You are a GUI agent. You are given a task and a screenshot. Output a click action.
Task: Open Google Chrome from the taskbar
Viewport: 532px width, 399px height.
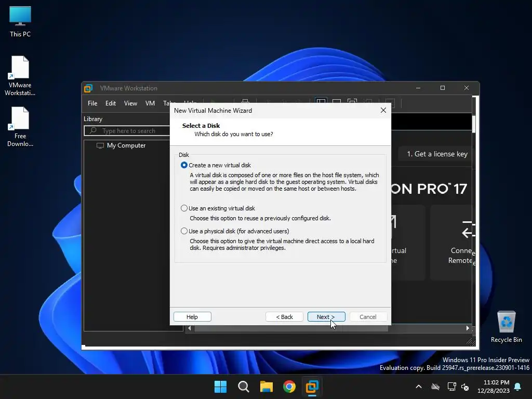click(289, 387)
